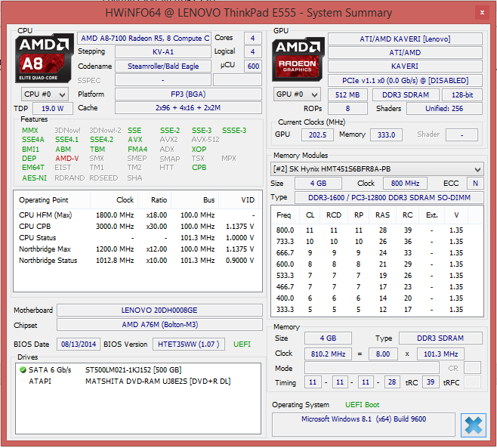
Task: Click the AMD A8 CPU logo
Action: pyautogui.click(x=44, y=59)
